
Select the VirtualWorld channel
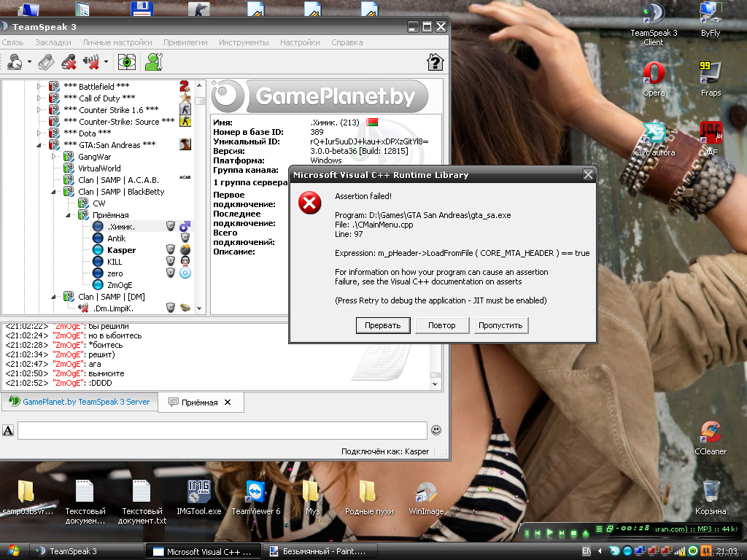pyautogui.click(x=99, y=168)
